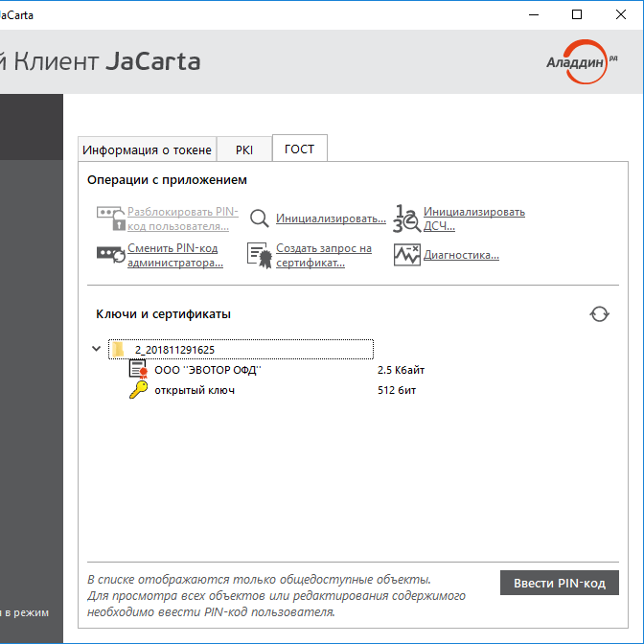The width and height of the screenshot is (644, 644).
Task: Close the JaCarta window
Action: [621, 14]
